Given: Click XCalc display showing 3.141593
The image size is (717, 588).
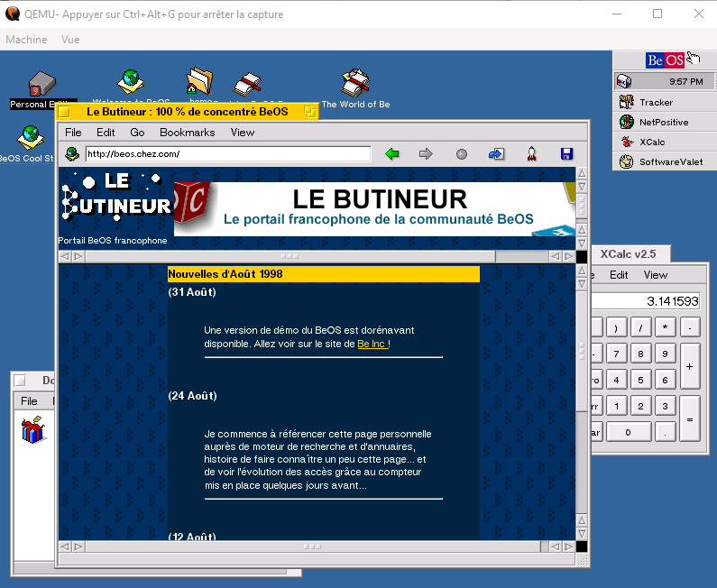Looking at the screenshot, I should (x=646, y=301).
